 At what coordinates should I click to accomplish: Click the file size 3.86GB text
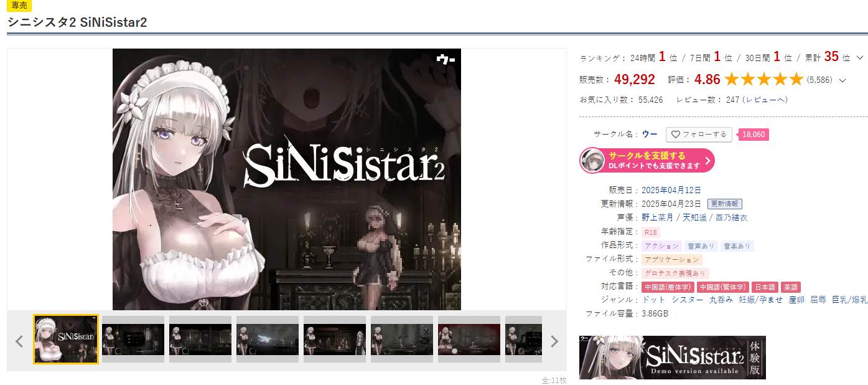point(655,313)
